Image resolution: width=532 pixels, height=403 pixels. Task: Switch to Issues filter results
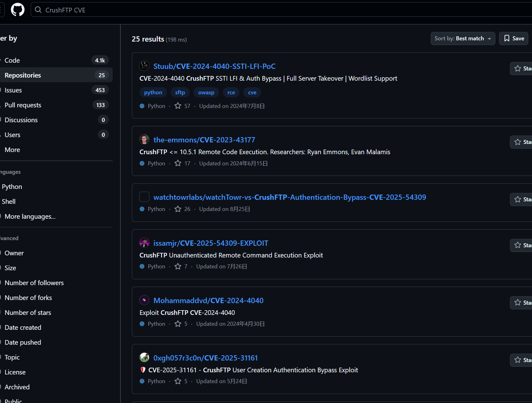[13, 90]
